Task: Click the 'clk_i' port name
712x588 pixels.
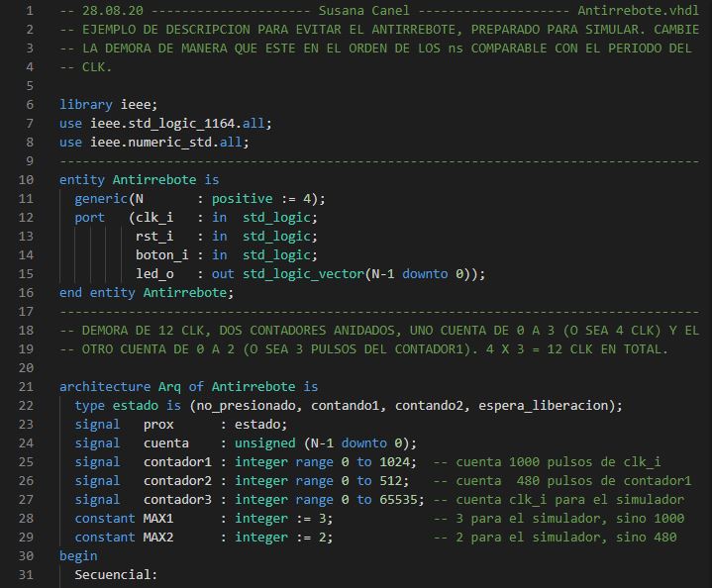Action: coord(154,217)
